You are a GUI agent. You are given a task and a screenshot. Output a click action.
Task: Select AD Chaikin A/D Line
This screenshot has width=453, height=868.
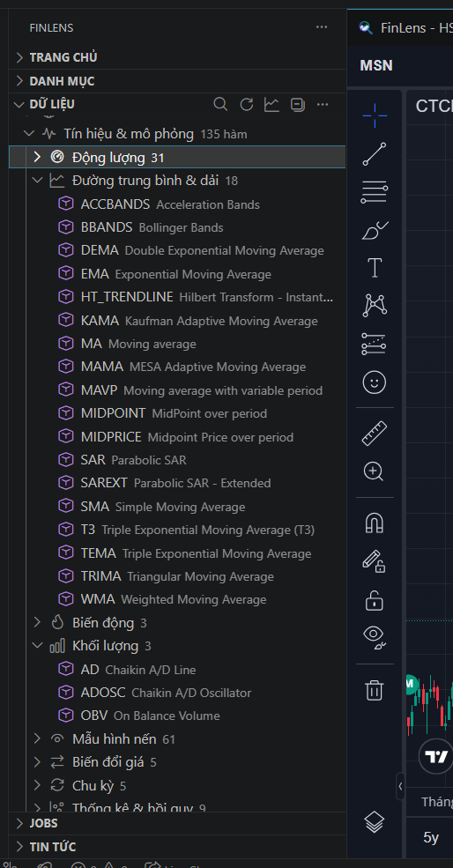pos(177,669)
